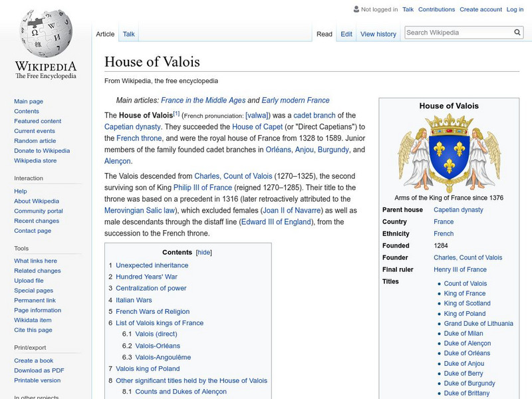Follow the French throne link

tap(139, 138)
